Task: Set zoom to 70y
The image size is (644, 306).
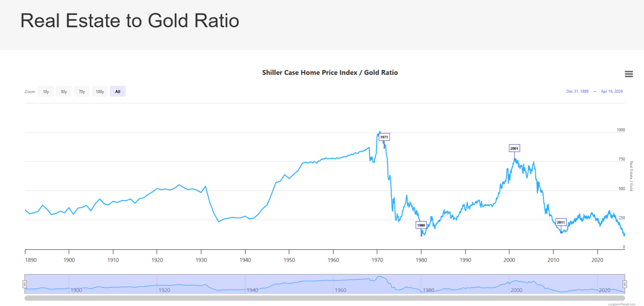Action: coord(82,92)
